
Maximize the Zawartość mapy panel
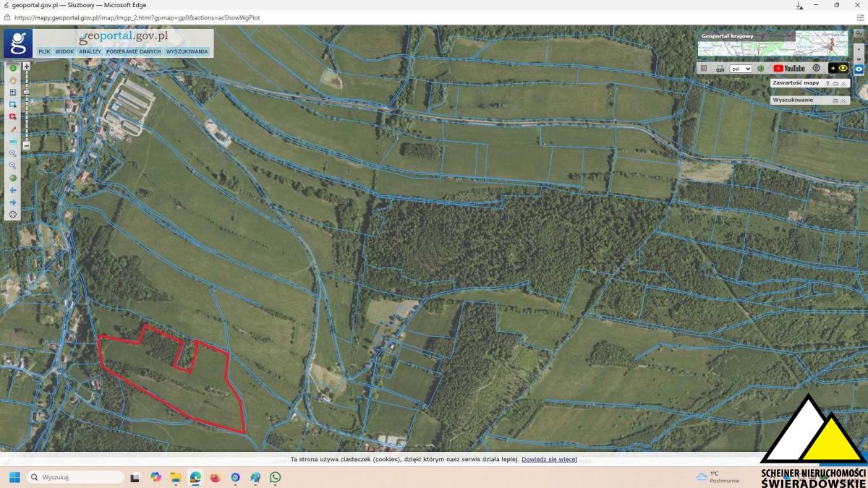coord(835,83)
